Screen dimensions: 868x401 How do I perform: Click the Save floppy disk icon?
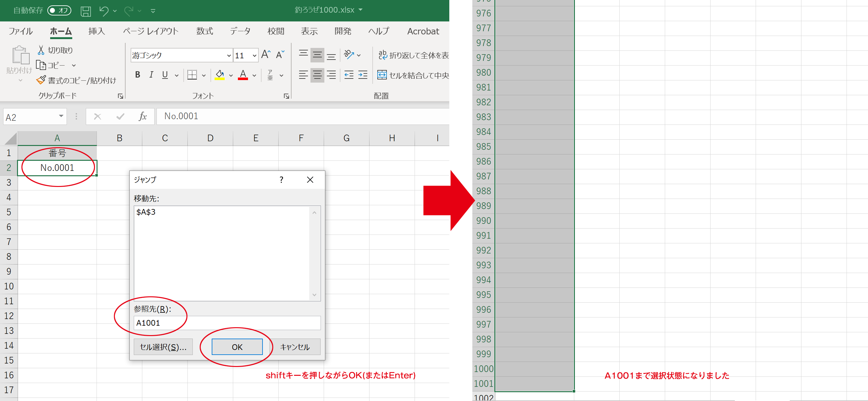tap(86, 11)
